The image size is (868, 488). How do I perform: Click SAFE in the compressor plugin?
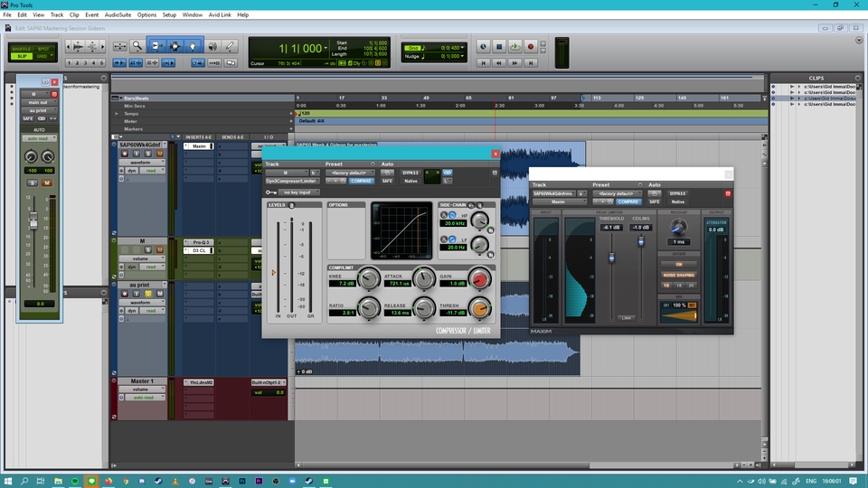click(387, 181)
